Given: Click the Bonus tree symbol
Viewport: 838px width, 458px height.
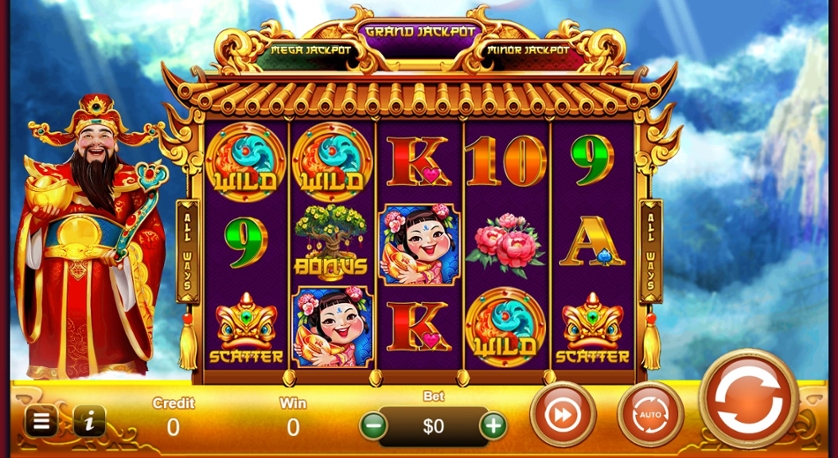Looking at the screenshot, I should click(331, 242).
